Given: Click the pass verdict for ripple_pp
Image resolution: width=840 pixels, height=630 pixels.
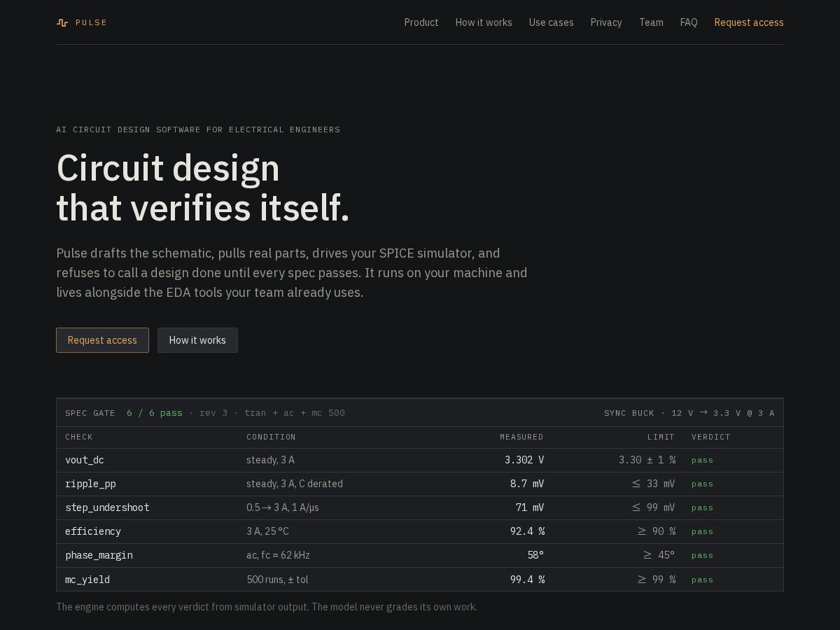Looking at the screenshot, I should pos(703,484).
